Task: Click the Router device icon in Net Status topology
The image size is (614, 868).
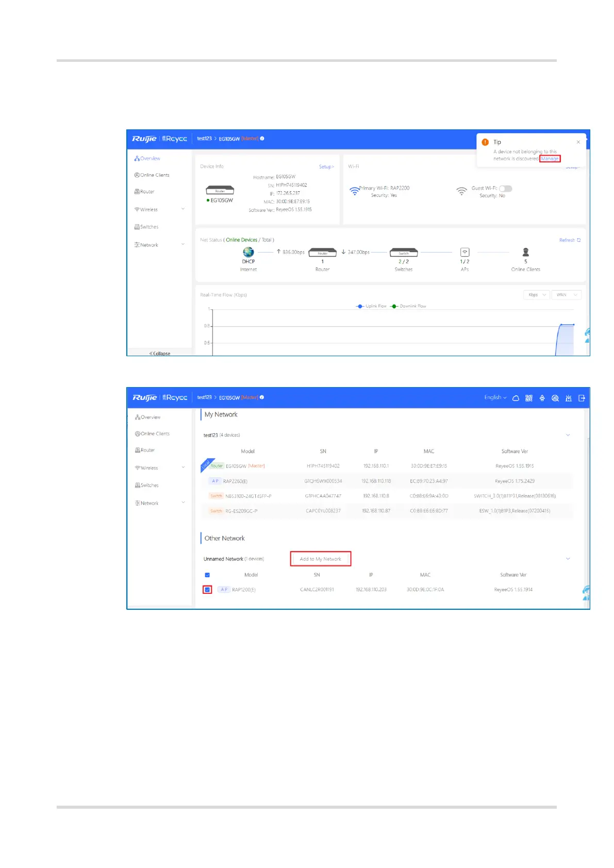Action: pos(323,253)
